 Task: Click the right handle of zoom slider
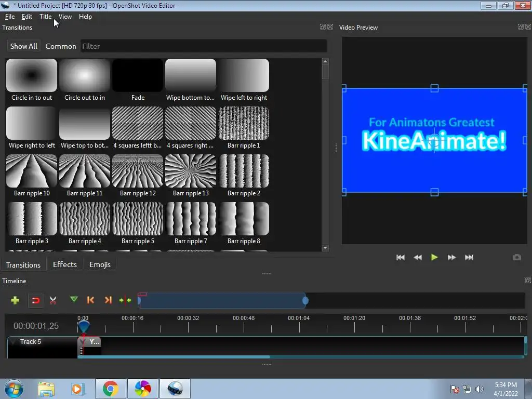point(305,300)
